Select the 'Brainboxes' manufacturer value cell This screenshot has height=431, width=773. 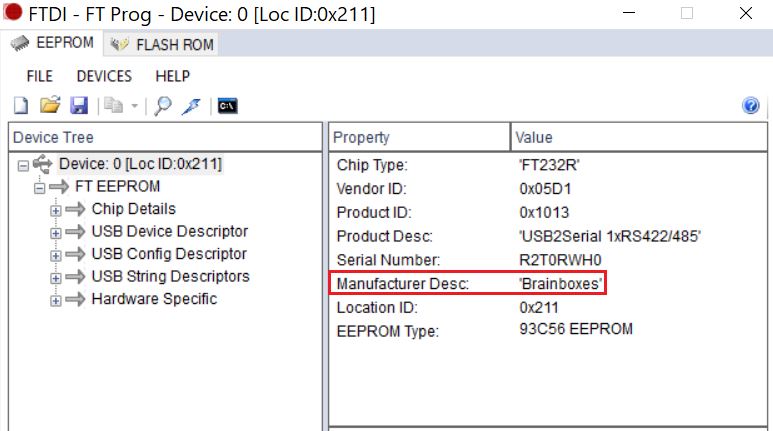click(561, 284)
